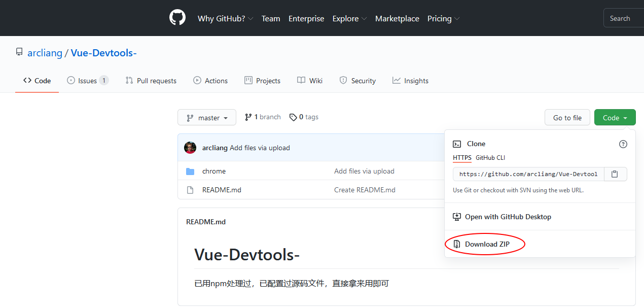644x308 pixels.
Task: Click arcliang's avatar in commit row
Action: (190, 148)
